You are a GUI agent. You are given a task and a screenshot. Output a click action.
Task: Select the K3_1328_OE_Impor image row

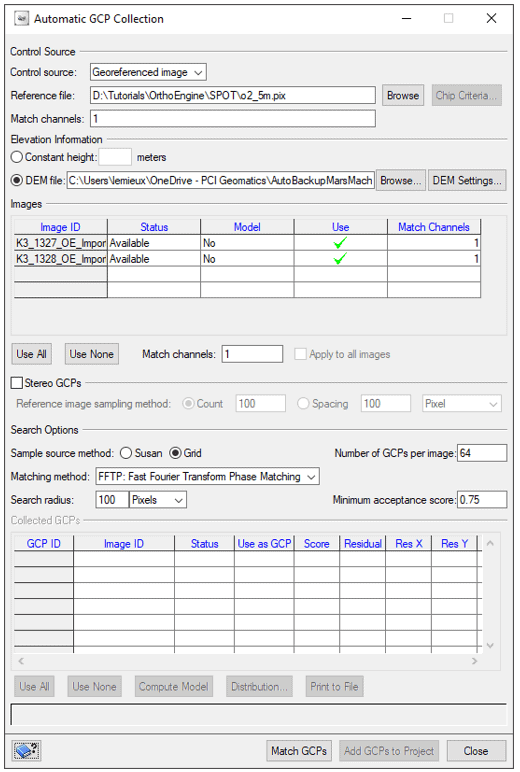point(61,258)
